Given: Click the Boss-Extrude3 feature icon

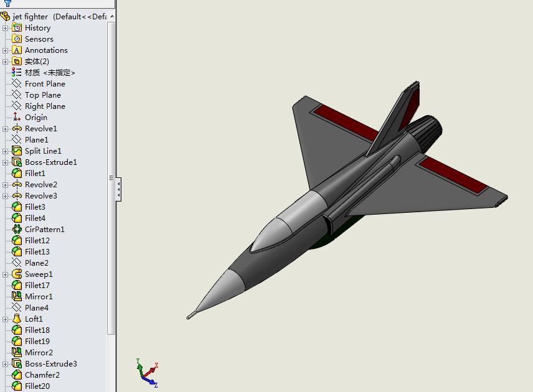Looking at the screenshot, I should click(17, 364).
